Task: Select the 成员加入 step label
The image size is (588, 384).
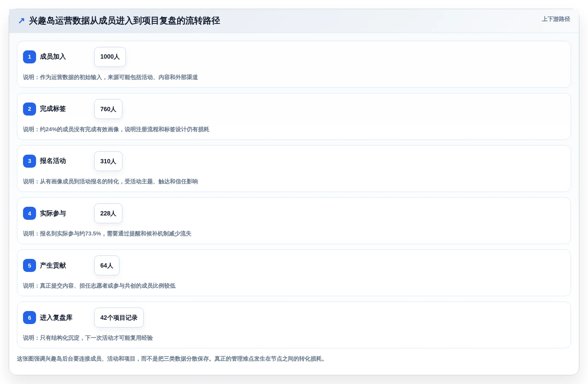Action: tap(53, 57)
